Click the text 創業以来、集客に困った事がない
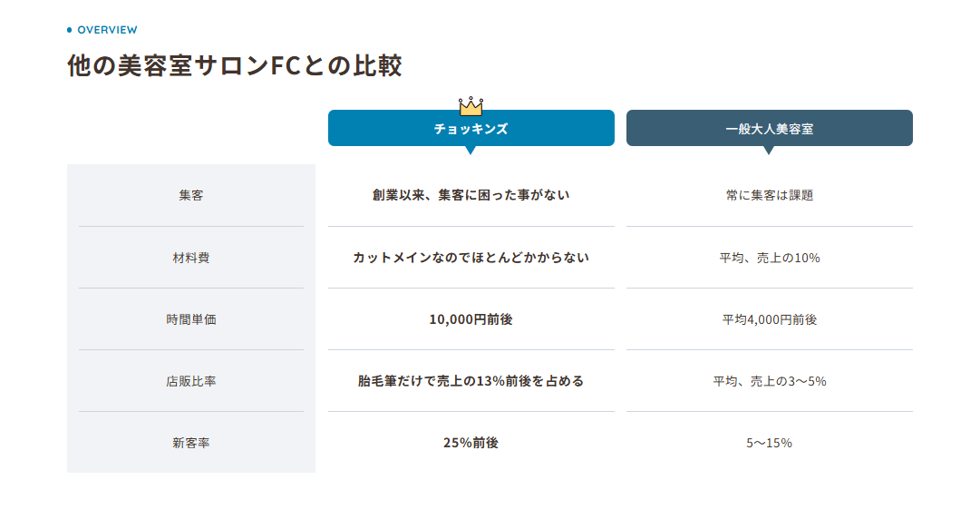Screen dimensions: 980x509 click(x=471, y=195)
